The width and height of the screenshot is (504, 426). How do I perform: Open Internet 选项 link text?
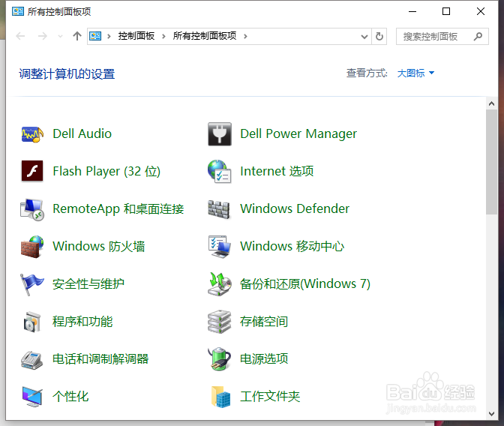click(277, 171)
